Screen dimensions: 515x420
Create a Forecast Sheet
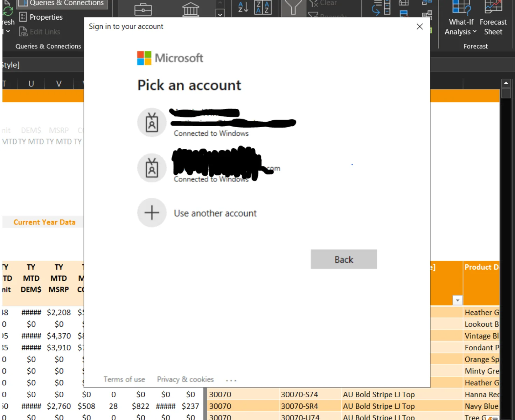[493, 18]
